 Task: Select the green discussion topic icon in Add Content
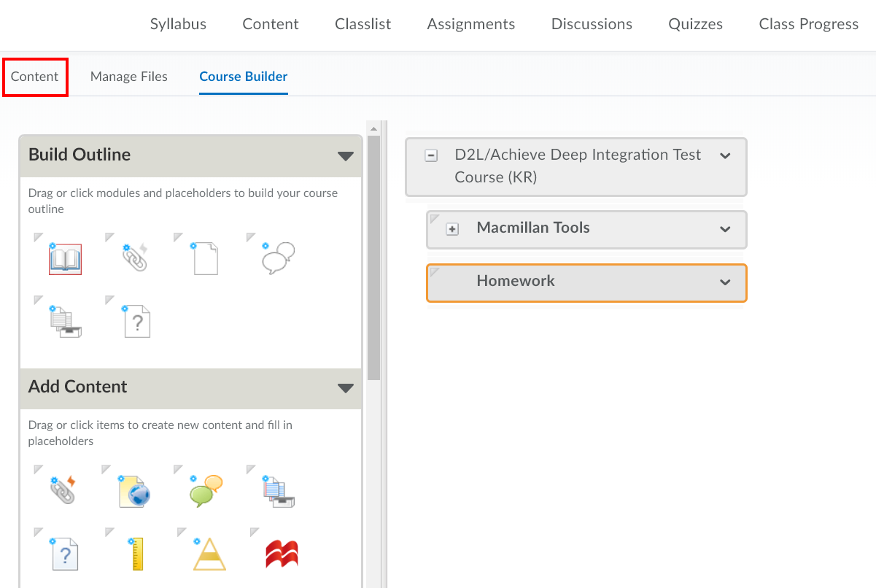click(205, 490)
